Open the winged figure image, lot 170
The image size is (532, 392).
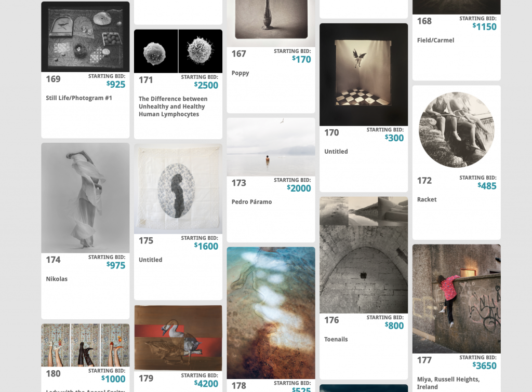[x=364, y=75]
